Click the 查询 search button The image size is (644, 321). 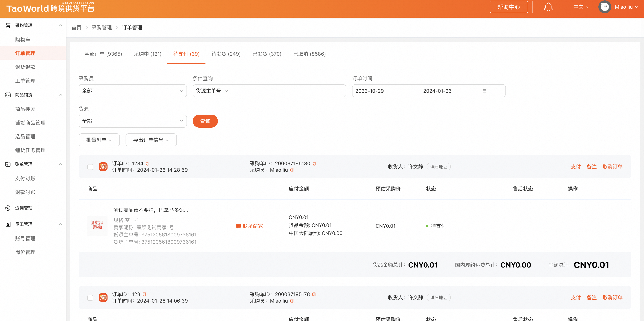tap(205, 121)
